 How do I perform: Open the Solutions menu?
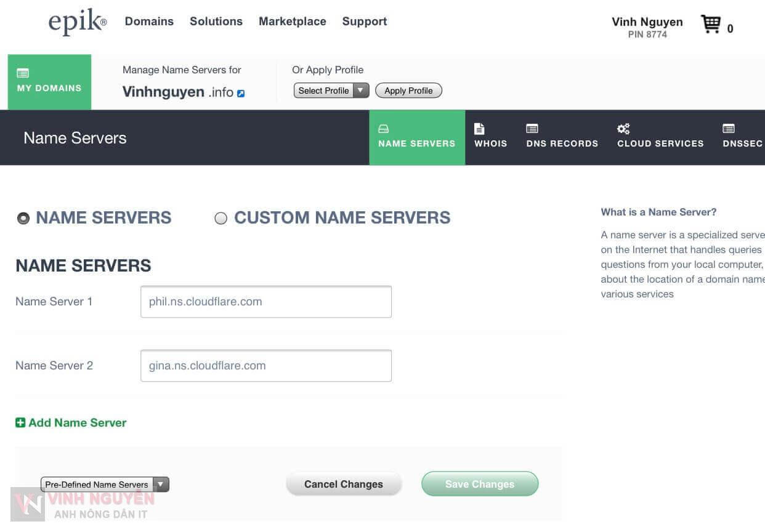216,22
